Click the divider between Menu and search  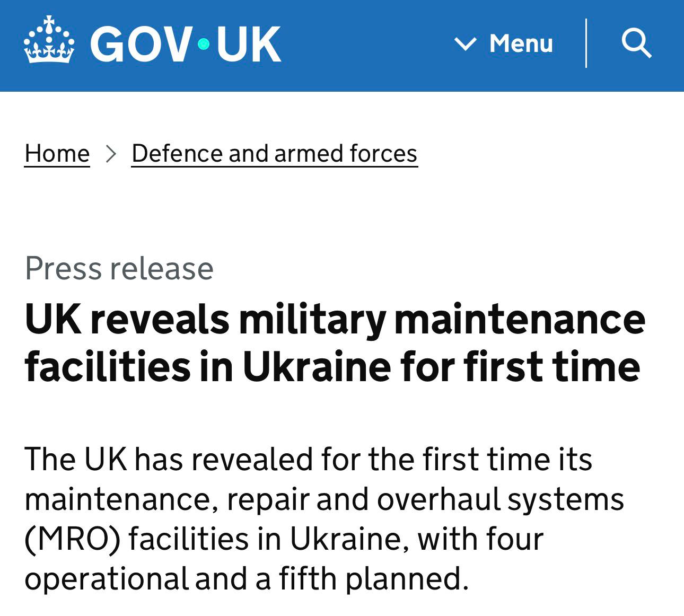[x=586, y=43]
